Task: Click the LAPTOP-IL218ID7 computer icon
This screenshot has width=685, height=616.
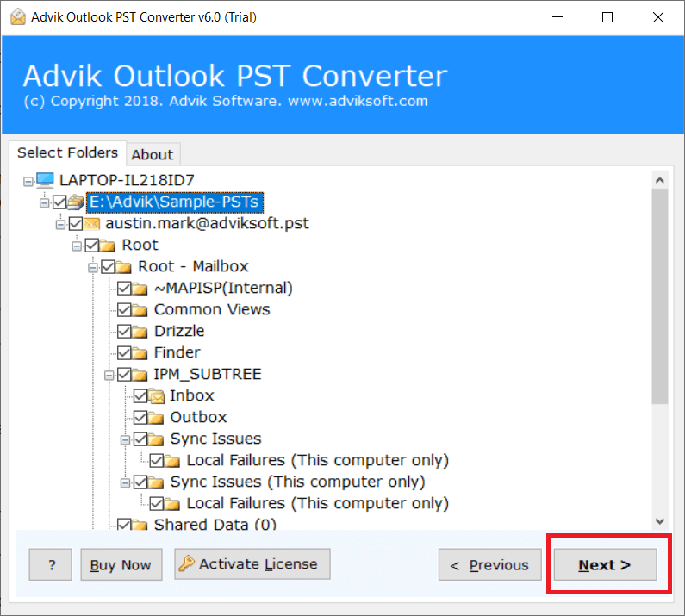Action: point(45,179)
